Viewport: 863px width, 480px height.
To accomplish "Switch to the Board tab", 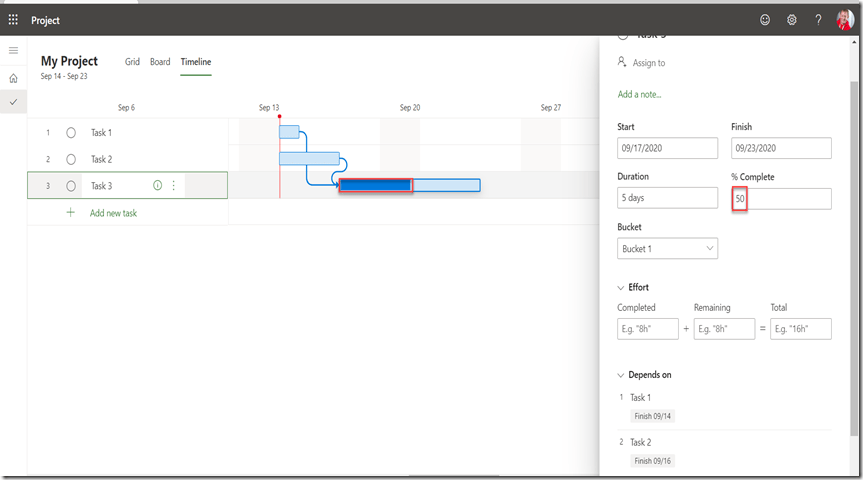I will (160, 62).
